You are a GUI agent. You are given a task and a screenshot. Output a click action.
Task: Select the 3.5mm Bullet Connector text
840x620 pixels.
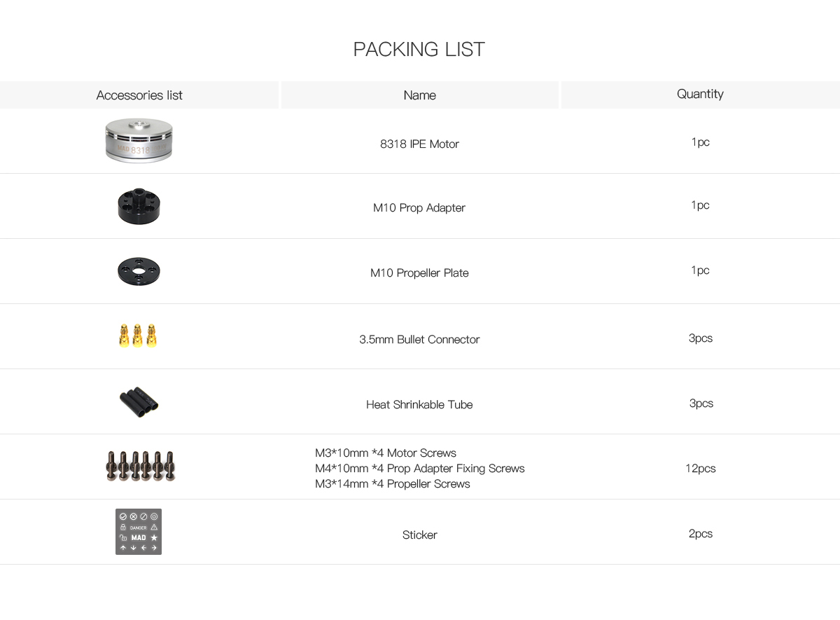click(x=419, y=339)
